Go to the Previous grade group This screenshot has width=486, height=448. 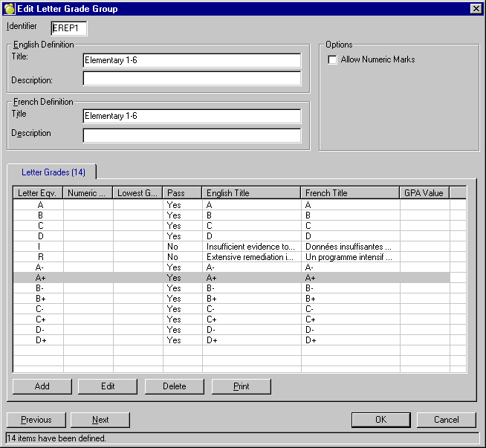pyautogui.click(x=36, y=420)
